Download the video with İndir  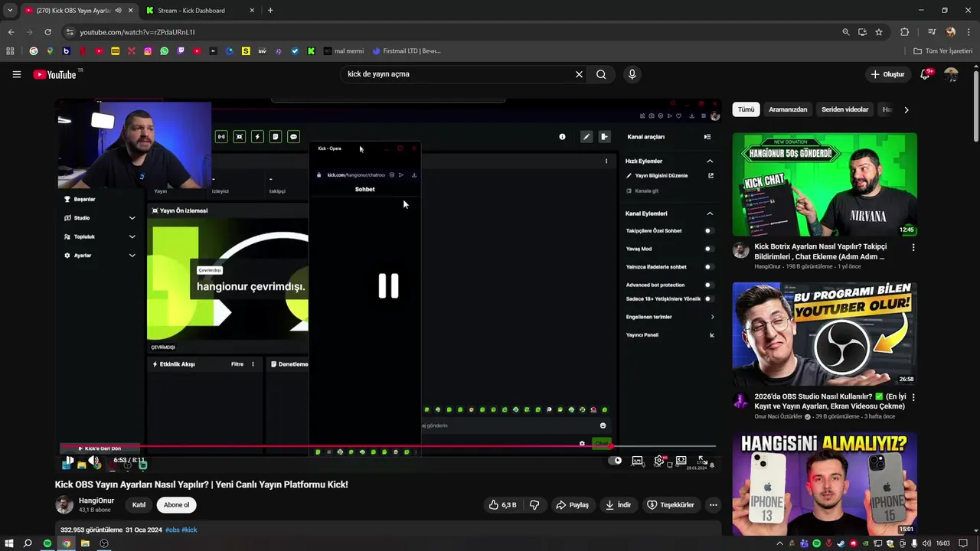(x=618, y=505)
